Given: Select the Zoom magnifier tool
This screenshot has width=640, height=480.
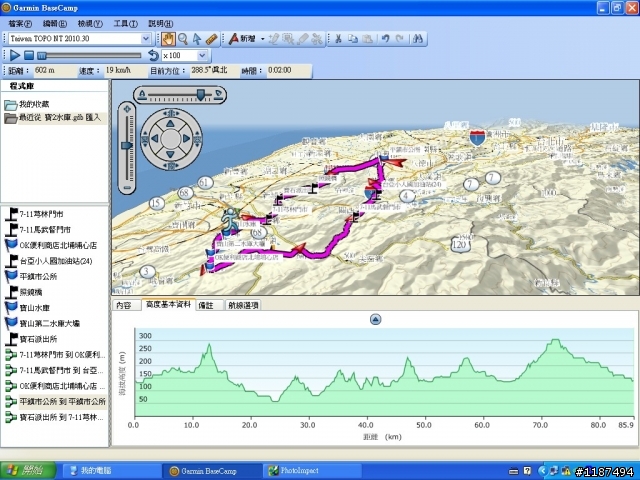Looking at the screenshot, I should point(183,39).
